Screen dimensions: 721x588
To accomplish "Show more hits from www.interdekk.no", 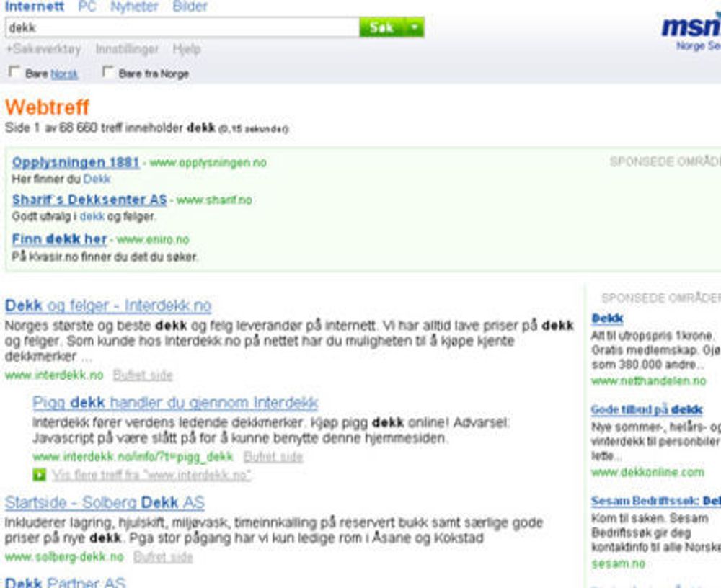I will point(151,475).
